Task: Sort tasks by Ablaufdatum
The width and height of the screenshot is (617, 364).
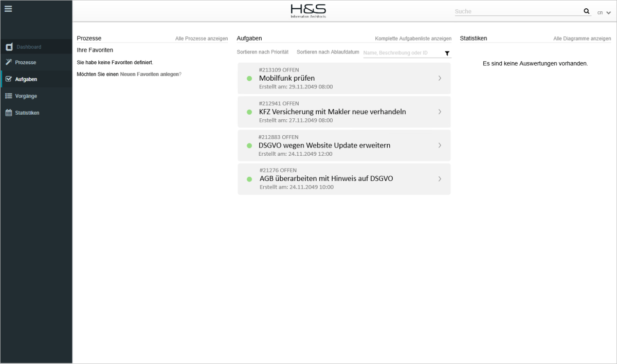Action: [x=328, y=52]
